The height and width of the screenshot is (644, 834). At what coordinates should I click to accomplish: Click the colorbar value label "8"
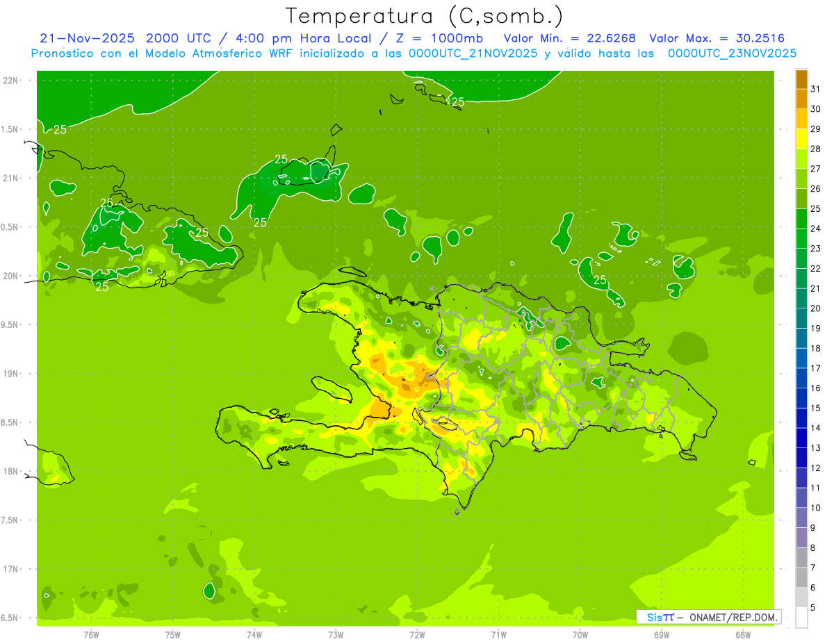pos(813,547)
